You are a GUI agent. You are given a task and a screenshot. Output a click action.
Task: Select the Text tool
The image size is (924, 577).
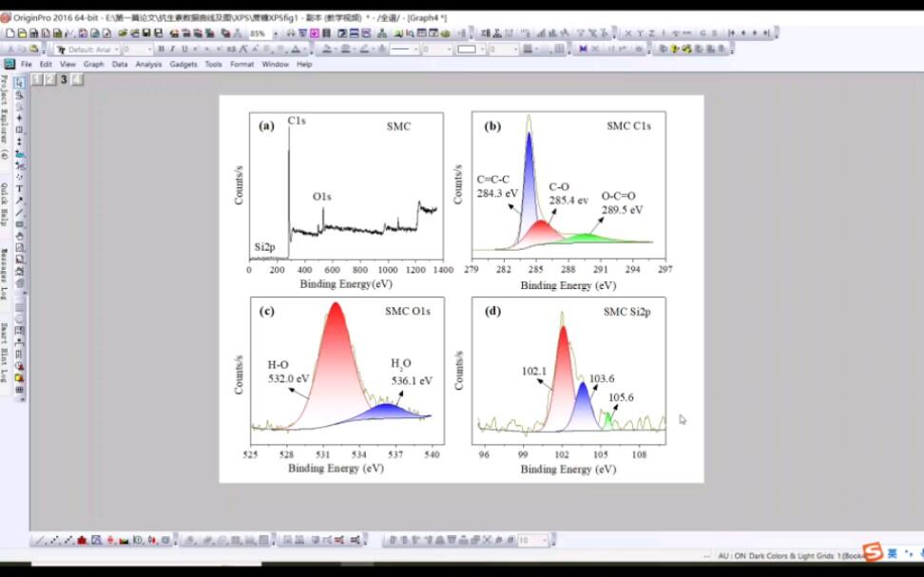click(x=19, y=189)
